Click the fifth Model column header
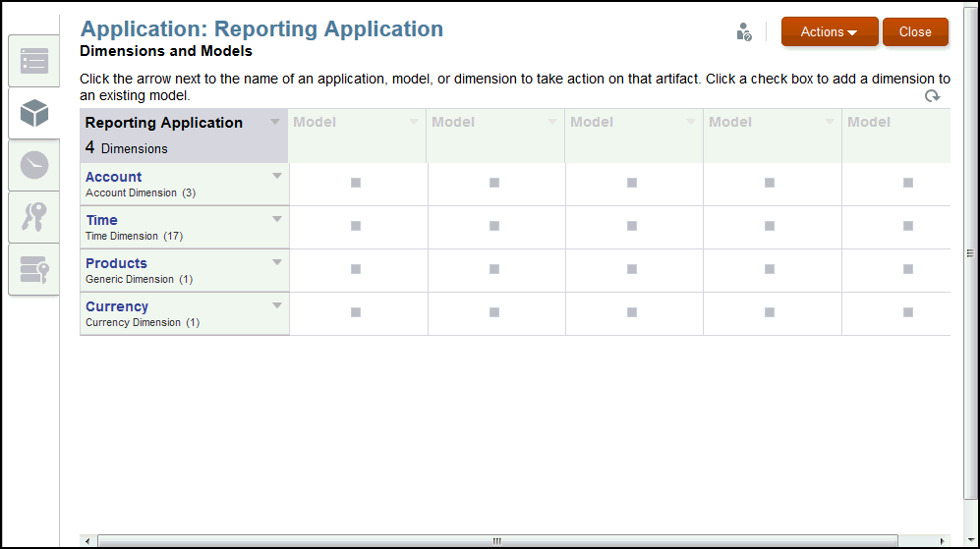This screenshot has height=549, width=980. [896, 136]
